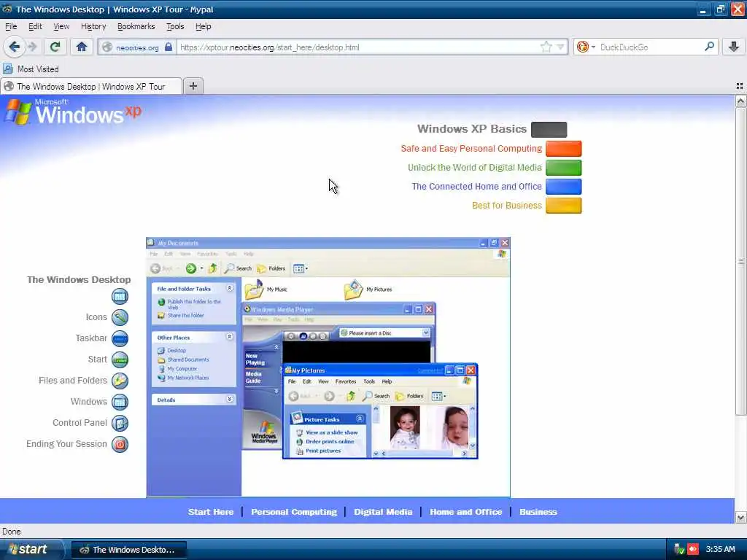Click the page scrollbar down arrow
This screenshot has height=560, width=747.
click(741, 517)
